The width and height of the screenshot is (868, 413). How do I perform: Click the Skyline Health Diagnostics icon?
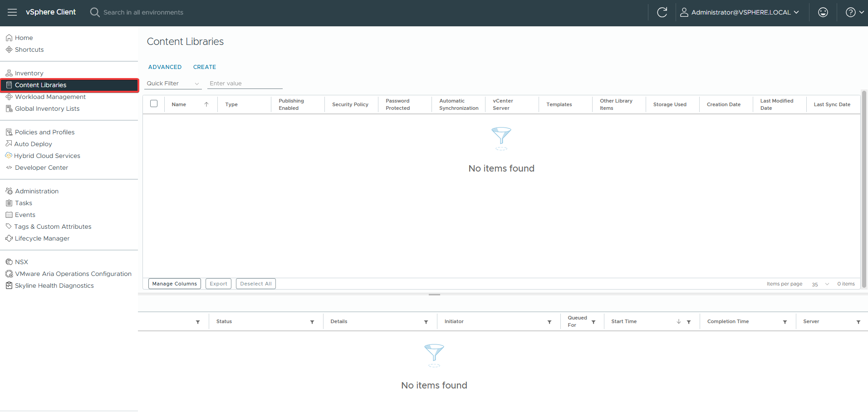coord(9,285)
